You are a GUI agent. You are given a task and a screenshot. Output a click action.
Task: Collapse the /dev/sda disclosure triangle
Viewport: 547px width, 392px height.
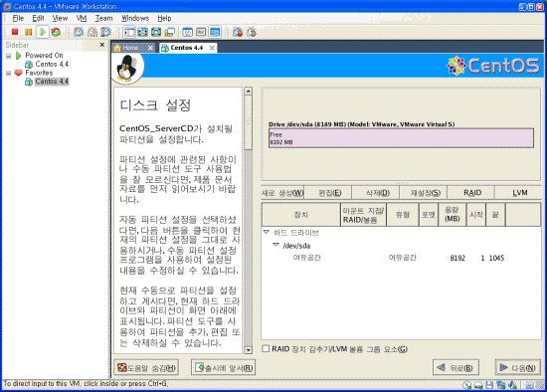click(x=275, y=245)
